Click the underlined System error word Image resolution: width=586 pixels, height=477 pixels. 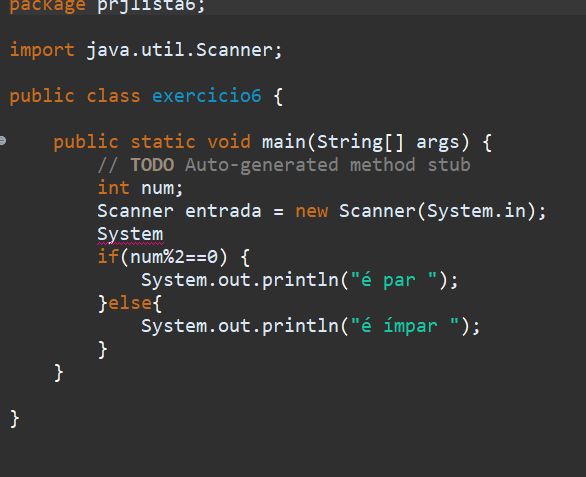pos(130,235)
